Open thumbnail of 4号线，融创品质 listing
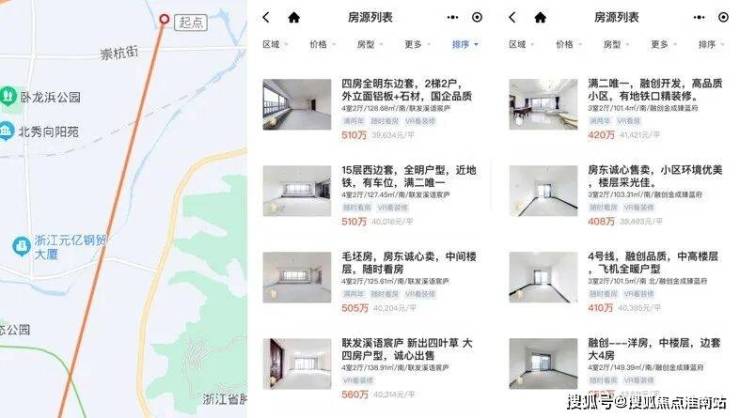 pyautogui.click(x=543, y=277)
